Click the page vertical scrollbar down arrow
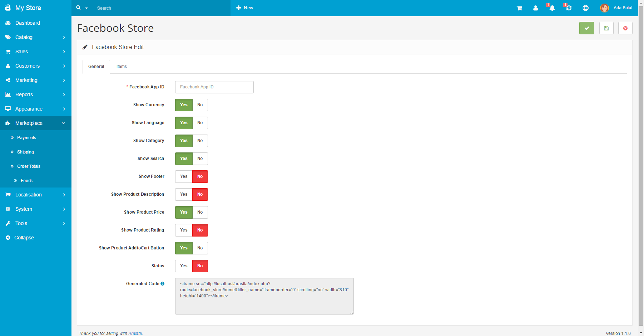The image size is (644, 336). point(641,333)
